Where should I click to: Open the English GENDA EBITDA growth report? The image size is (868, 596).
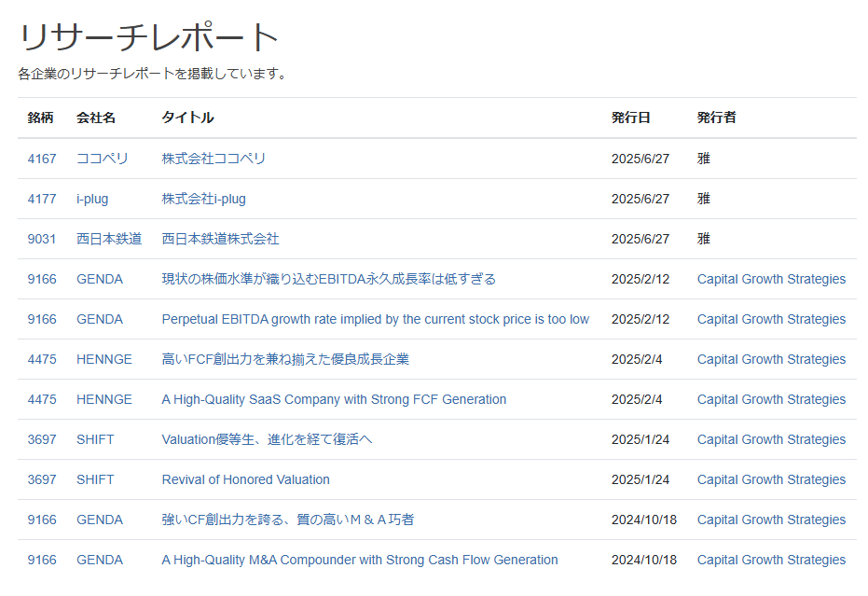point(375,319)
